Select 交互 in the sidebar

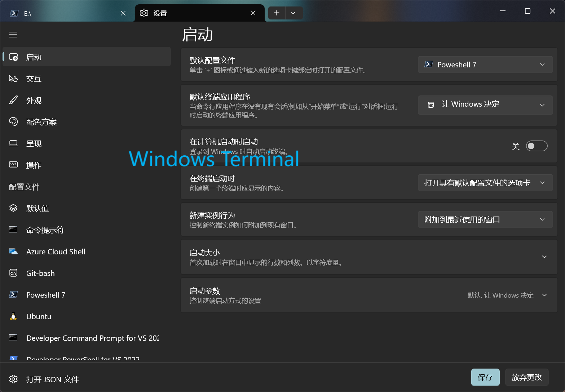34,79
